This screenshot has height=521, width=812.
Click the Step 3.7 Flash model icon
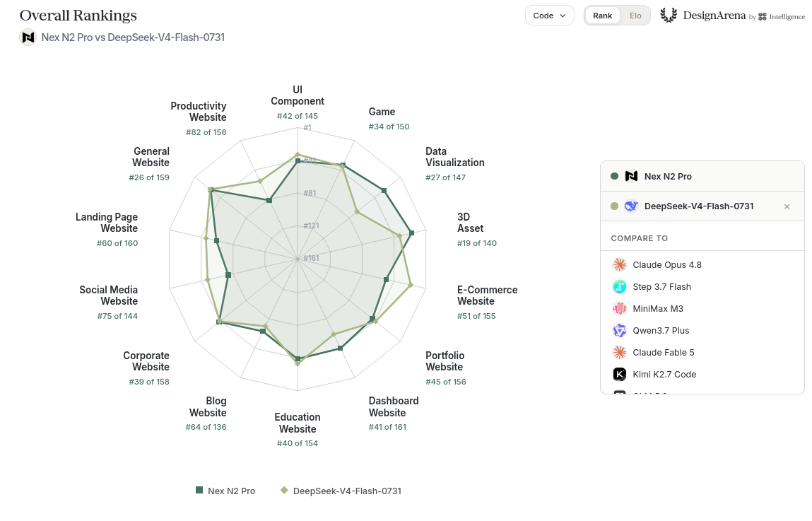(x=619, y=286)
